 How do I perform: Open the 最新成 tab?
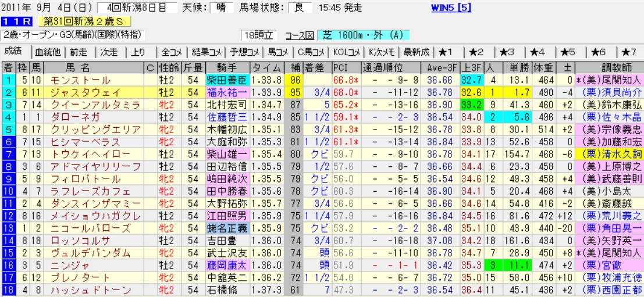pos(416,52)
